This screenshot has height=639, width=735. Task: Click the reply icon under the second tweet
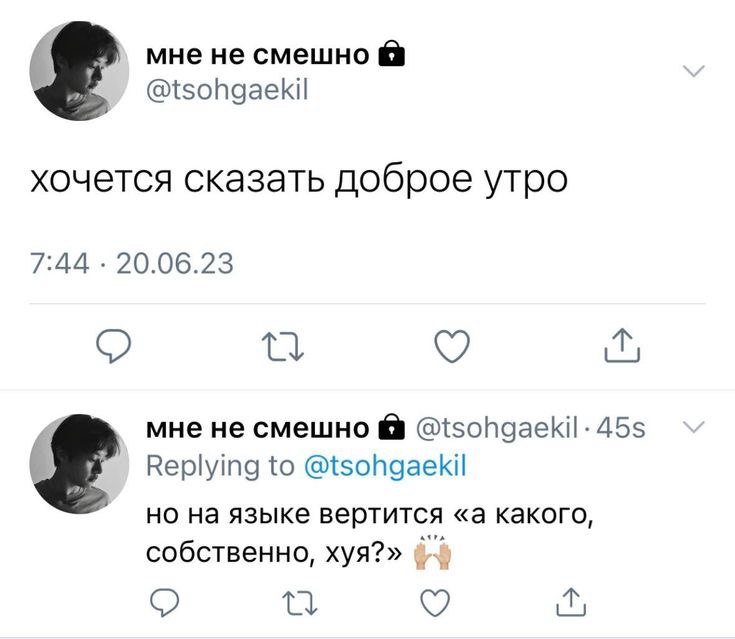[165, 601]
